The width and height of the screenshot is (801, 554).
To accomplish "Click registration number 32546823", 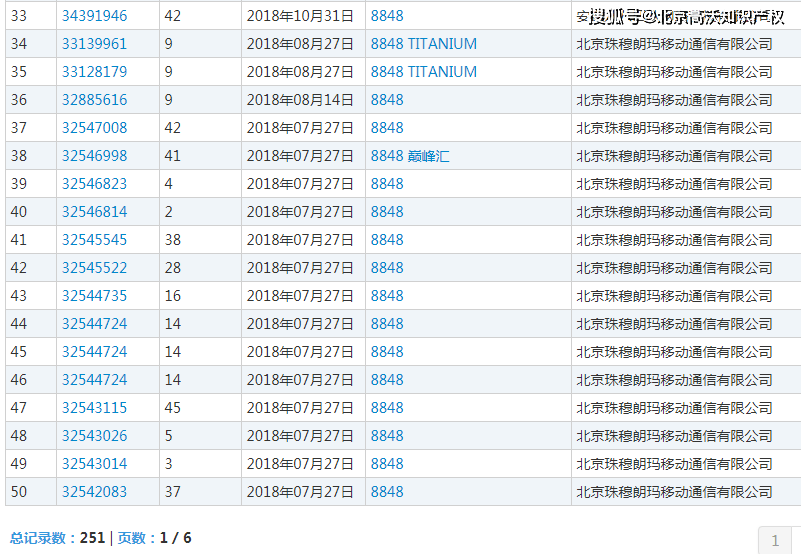I will coord(94,184).
